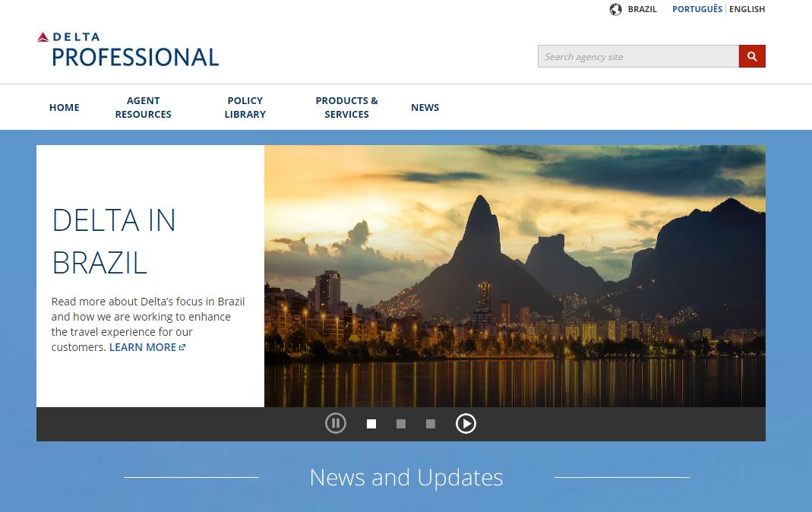Image resolution: width=812 pixels, height=512 pixels.
Task: Switch site language to Português
Action: pos(697,9)
